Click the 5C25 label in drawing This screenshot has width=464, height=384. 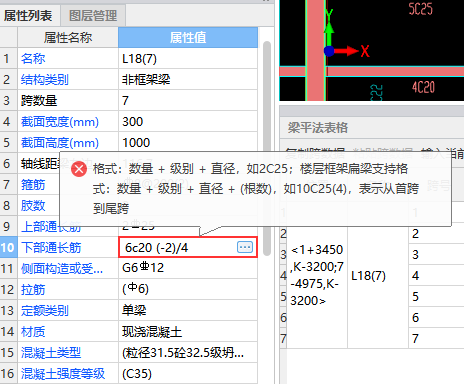pos(421,9)
